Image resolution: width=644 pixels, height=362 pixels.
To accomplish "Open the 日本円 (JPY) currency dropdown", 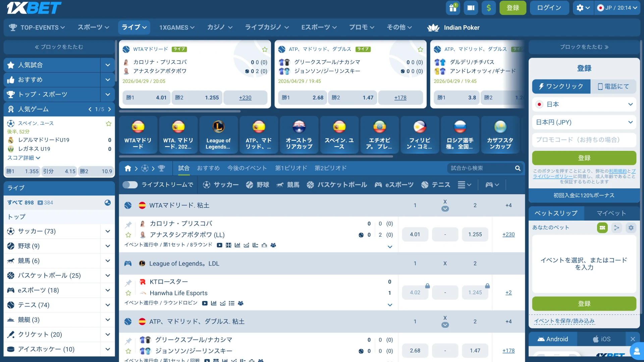I will tap(584, 122).
